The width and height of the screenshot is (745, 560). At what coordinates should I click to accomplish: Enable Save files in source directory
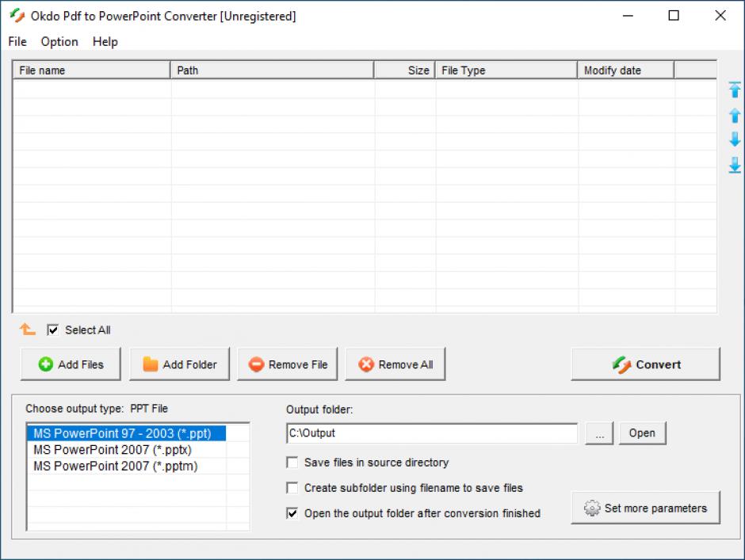click(292, 462)
